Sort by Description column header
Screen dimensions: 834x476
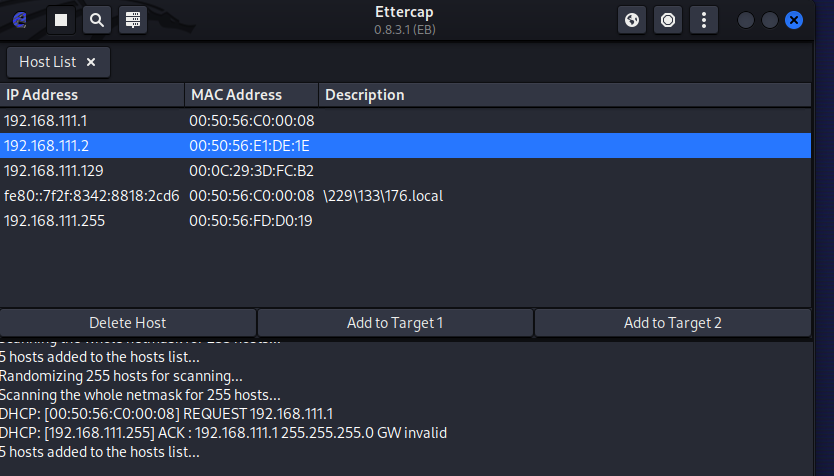(x=565, y=95)
